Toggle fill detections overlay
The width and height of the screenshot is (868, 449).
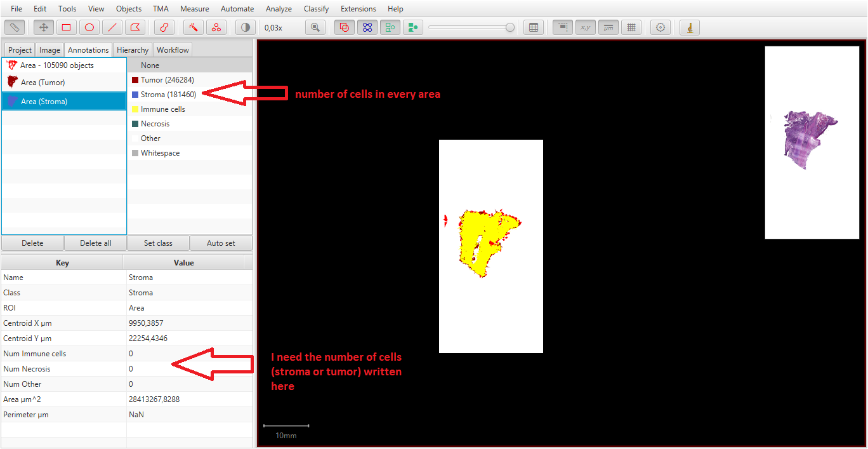(x=413, y=27)
